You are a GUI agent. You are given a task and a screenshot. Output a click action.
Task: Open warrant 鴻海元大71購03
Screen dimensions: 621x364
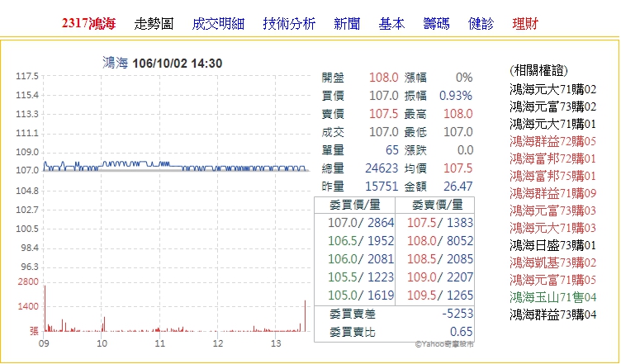pos(552,228)
